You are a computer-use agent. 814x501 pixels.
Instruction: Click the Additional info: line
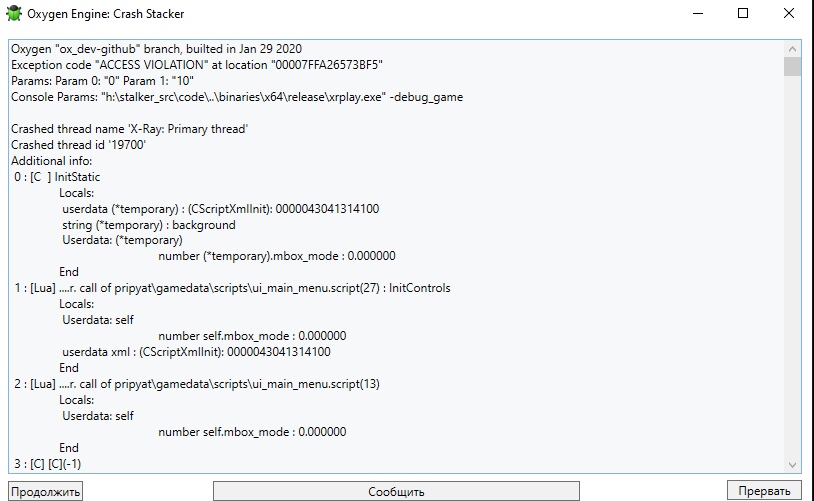point(51,161)
